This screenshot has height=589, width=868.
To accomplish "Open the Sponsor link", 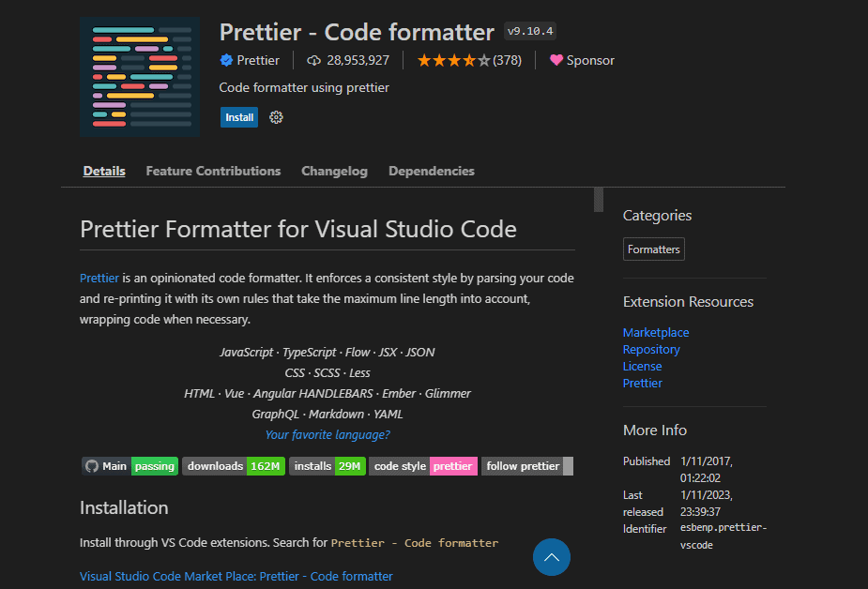I will click(590, 60).
